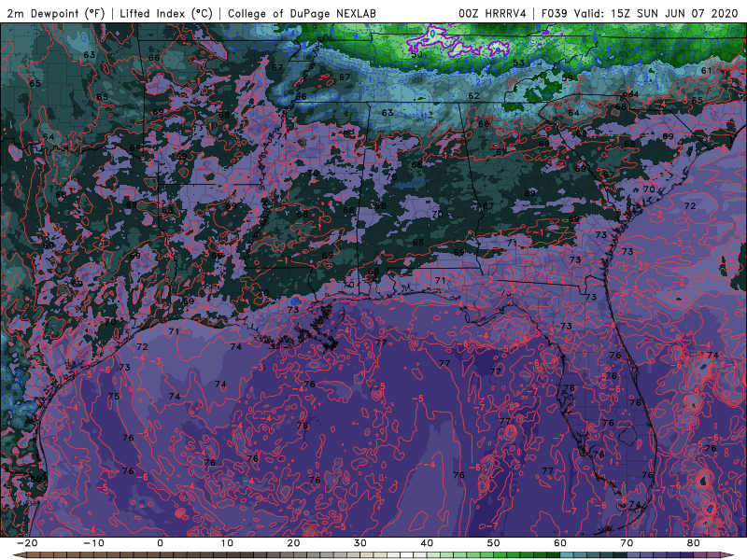
Task: Click the "00Z HRRRV4" model run label
Action: point(492,13)
